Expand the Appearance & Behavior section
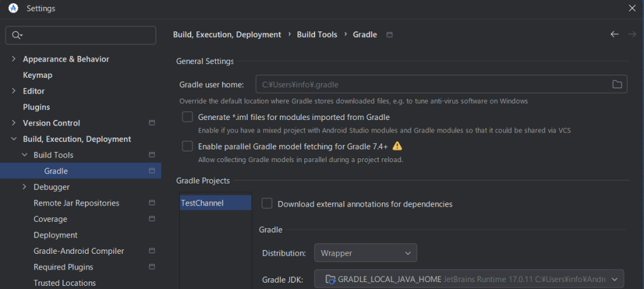The image size is (644, 289). pyautogui.click(x=14, y=59)
